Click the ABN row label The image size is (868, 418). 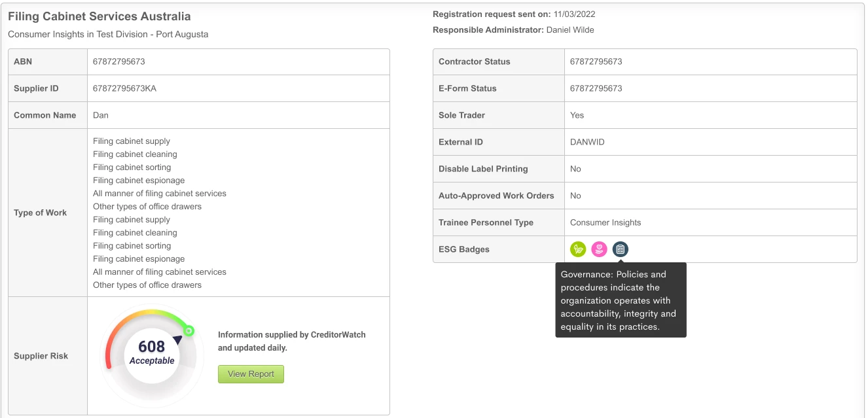tap(23, 61)
